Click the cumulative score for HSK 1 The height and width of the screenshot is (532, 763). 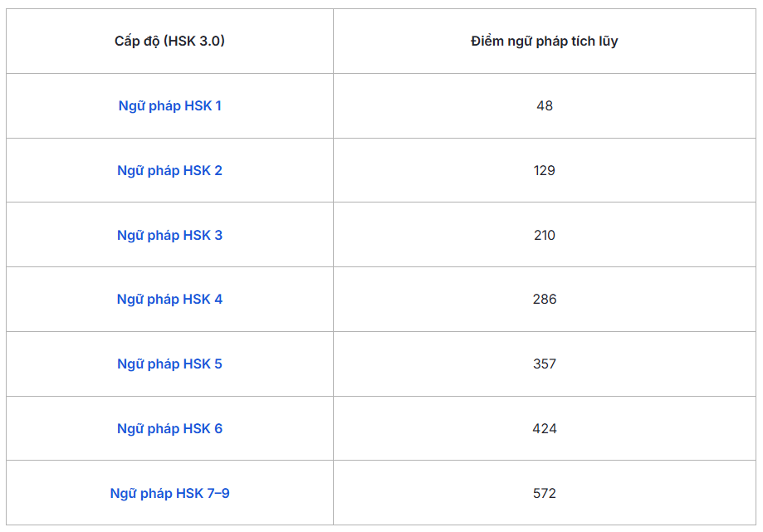(x=544, y=106)
